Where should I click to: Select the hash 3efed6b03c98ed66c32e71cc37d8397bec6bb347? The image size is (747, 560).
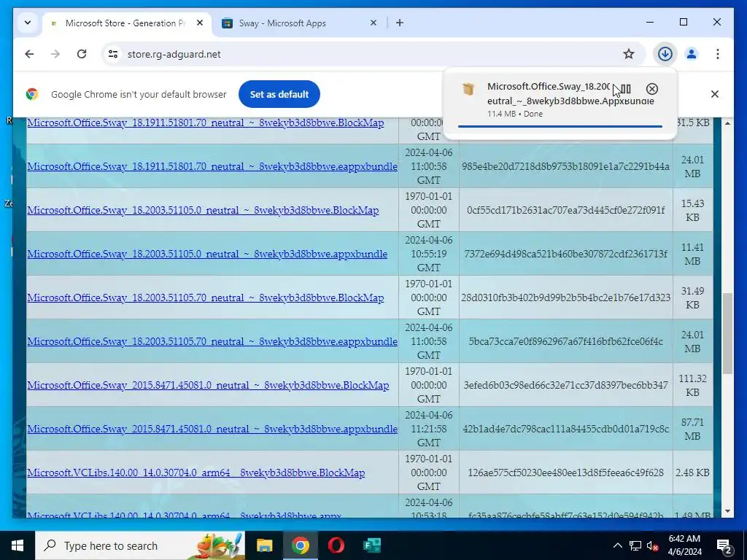pyautogui.click(x=565, y=385)
